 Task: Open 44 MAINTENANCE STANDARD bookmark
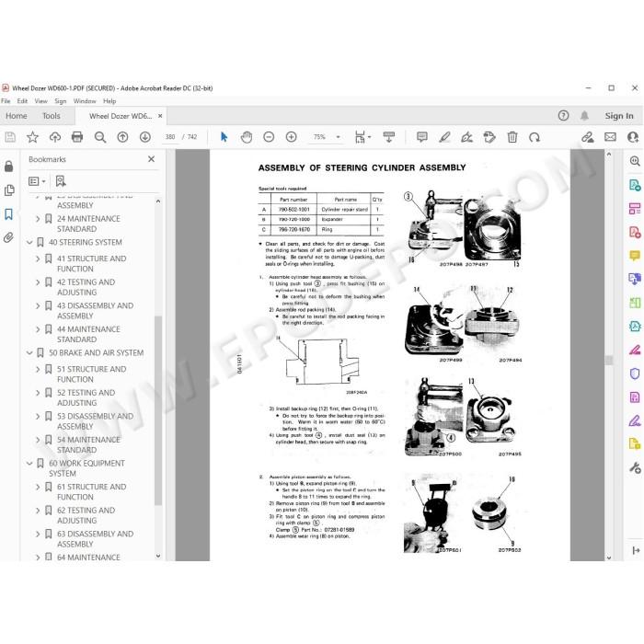[88, 334]
